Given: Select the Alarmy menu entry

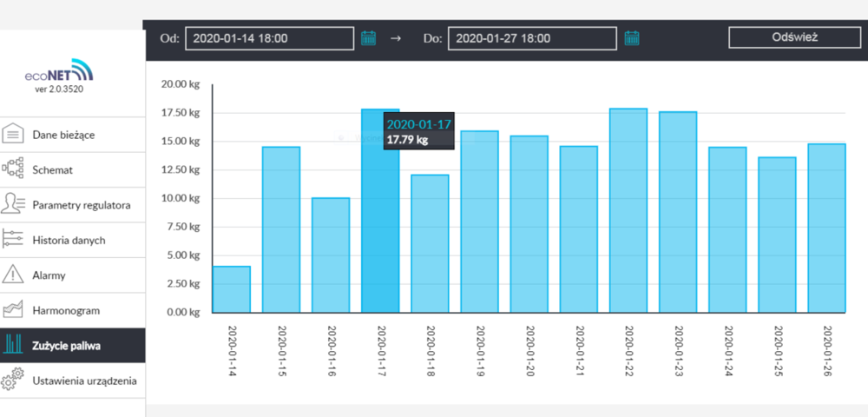Looking at the screenshot, I should click(x=49, y=275).
